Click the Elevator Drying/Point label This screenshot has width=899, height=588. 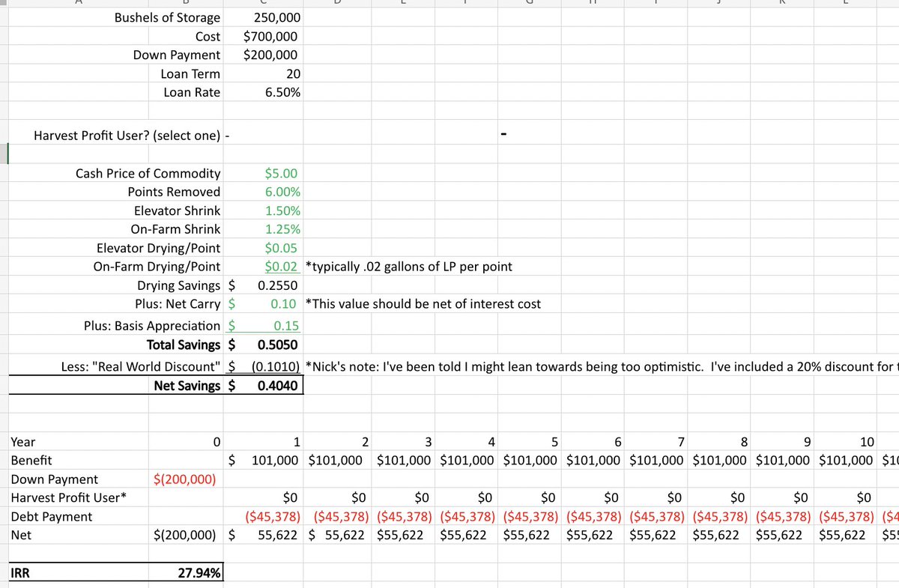[159, 248]
